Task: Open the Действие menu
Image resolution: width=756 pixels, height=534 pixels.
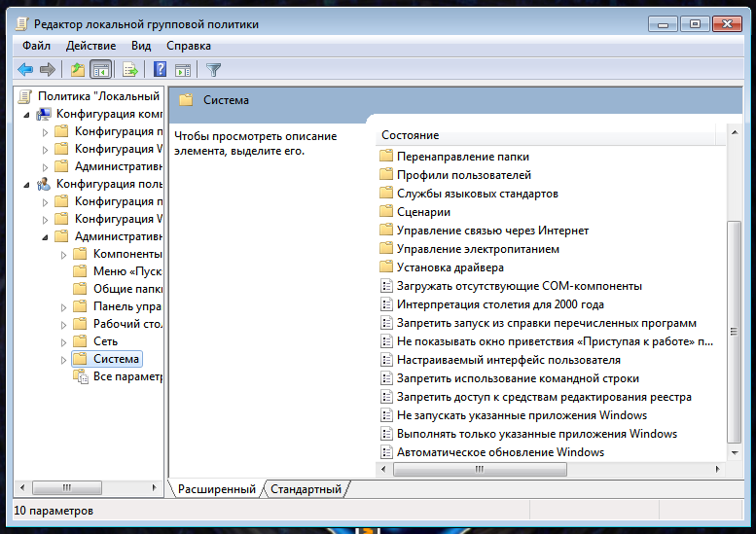Action: pyautogui.click(x=90, y=46)
